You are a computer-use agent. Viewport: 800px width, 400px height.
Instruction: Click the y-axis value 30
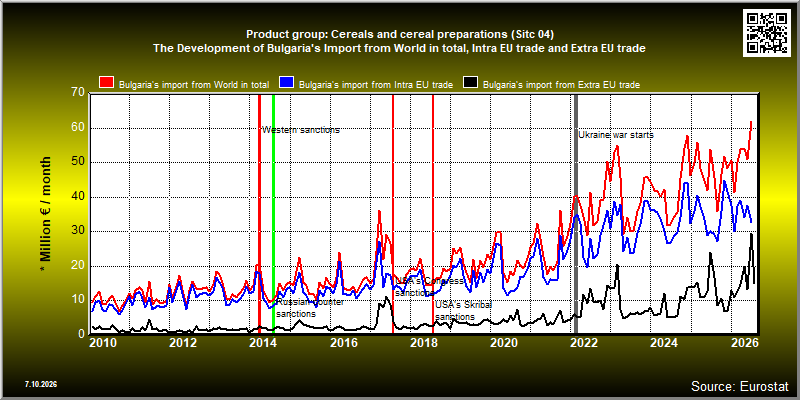click(78, 232)
